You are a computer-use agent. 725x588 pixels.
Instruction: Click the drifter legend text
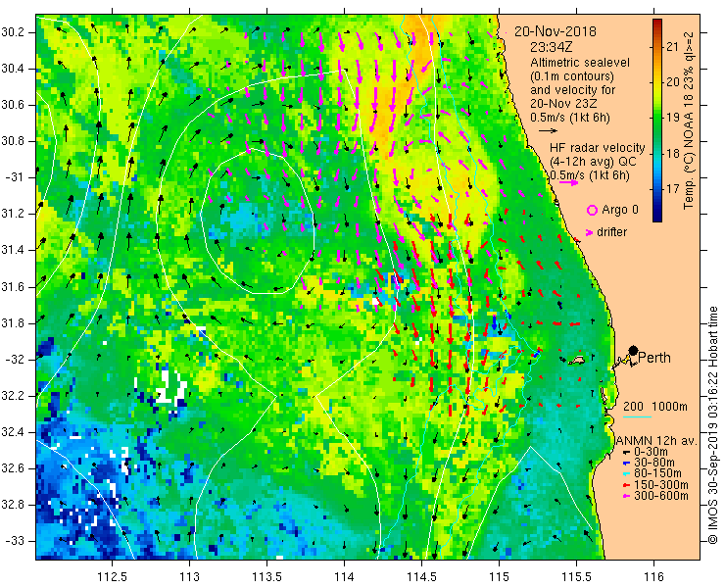click(612, 232)
